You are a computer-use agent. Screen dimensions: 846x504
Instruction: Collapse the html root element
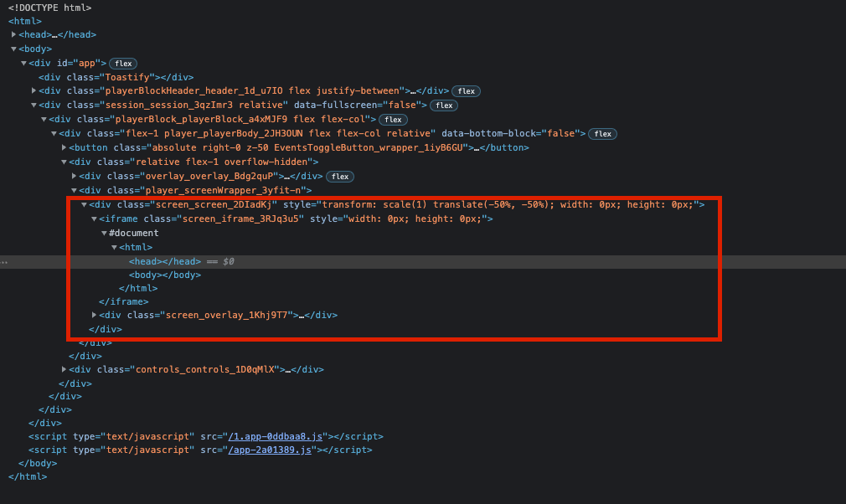6,20
